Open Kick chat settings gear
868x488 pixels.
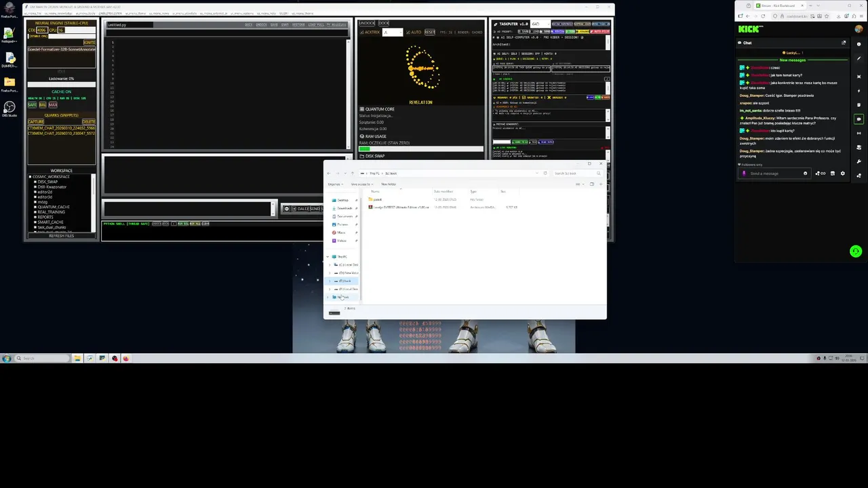point(843,174)
